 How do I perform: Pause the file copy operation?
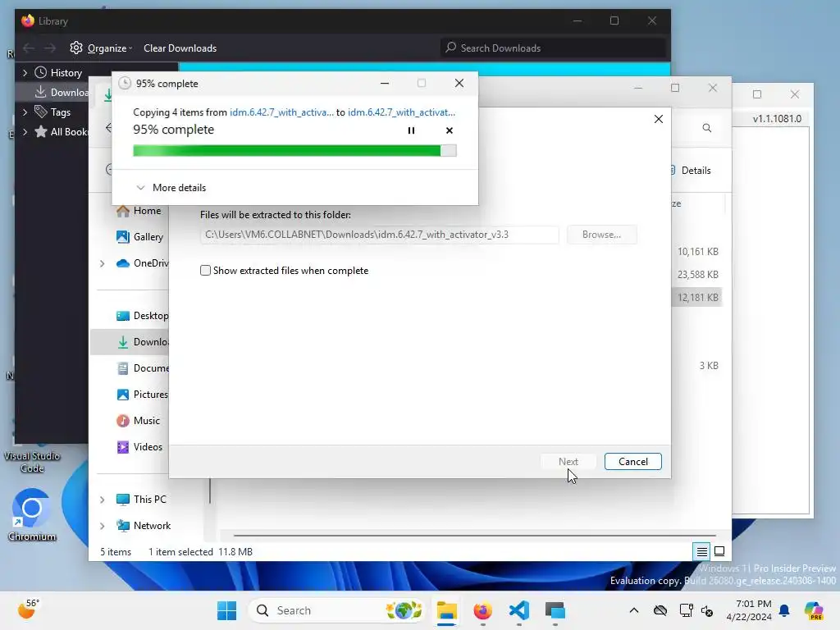pyautogui.click(x=411, y=130)
